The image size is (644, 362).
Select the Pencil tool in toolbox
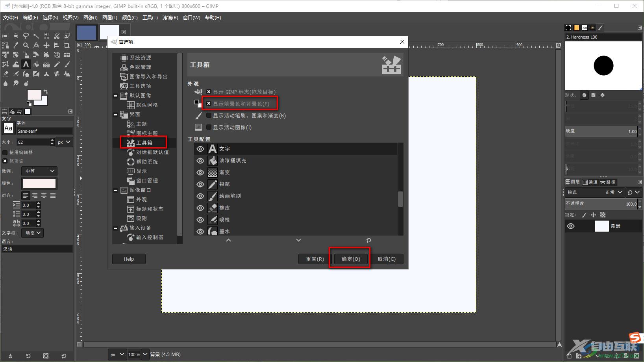[x=57, y=64]
